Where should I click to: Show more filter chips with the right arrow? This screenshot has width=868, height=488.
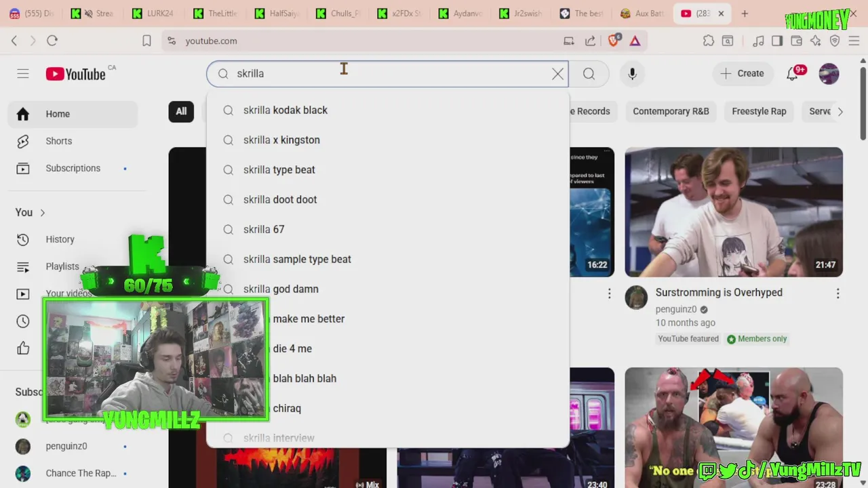(840, 111)
